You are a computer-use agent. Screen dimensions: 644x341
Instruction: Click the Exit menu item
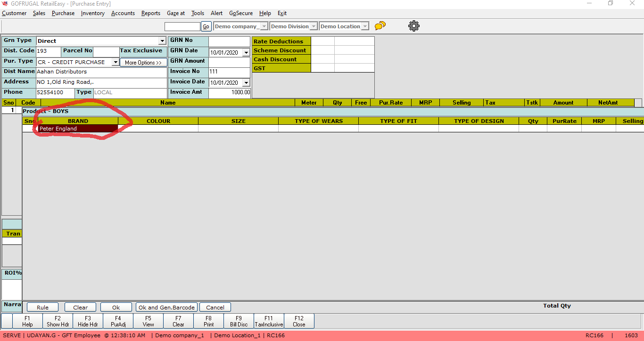pos(282,13)
